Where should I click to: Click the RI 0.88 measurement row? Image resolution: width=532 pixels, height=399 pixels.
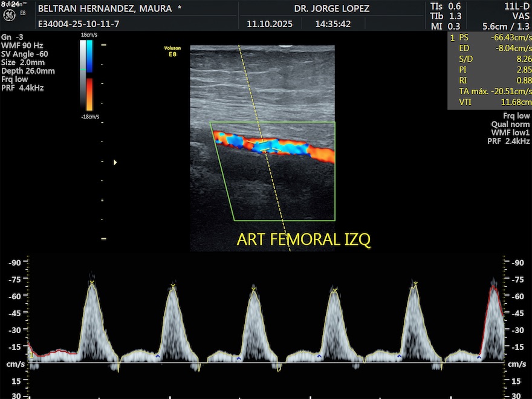(490, 81)
